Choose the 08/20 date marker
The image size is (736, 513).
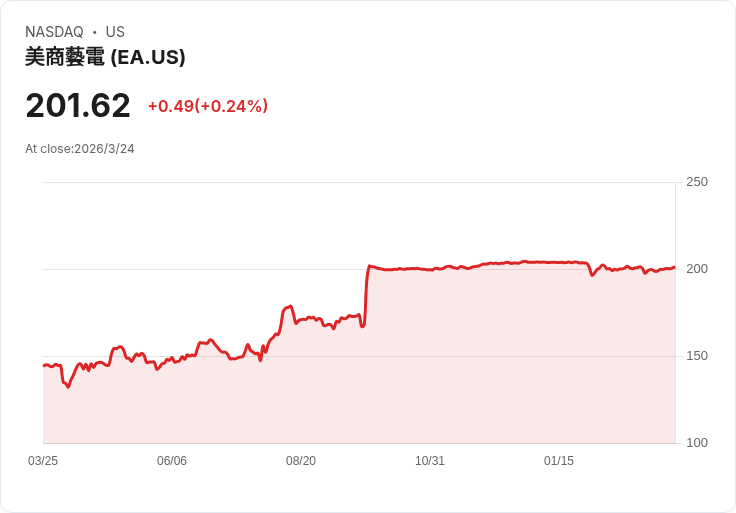pos(301,461)
